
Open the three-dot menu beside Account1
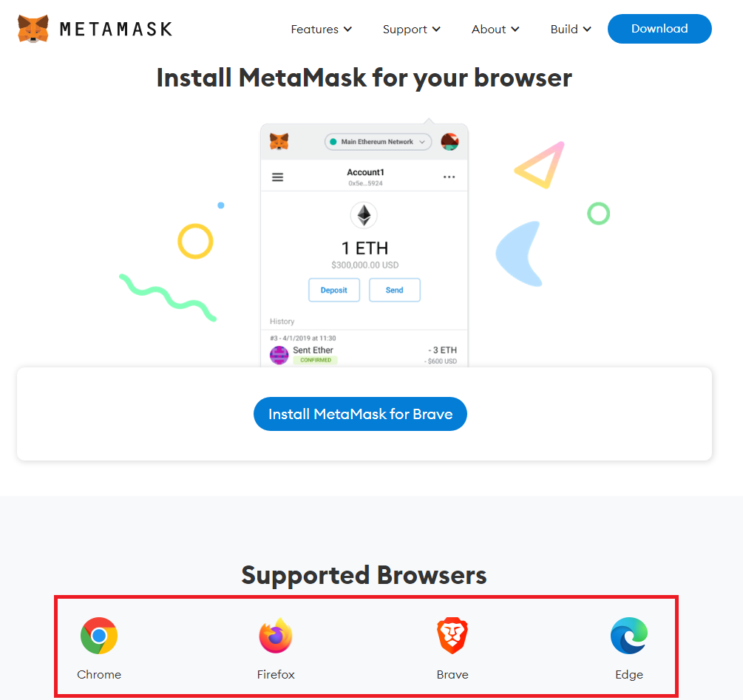click(449, 177)
